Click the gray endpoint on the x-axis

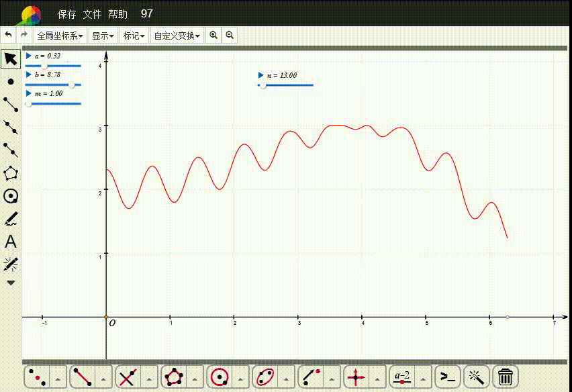pos(508,317)
